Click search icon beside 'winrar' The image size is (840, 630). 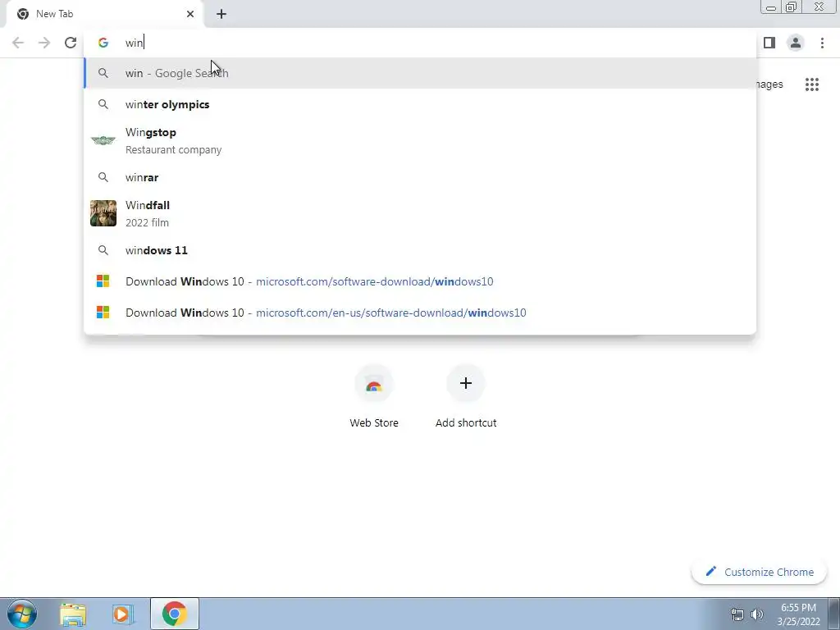[x=103, y=177]
